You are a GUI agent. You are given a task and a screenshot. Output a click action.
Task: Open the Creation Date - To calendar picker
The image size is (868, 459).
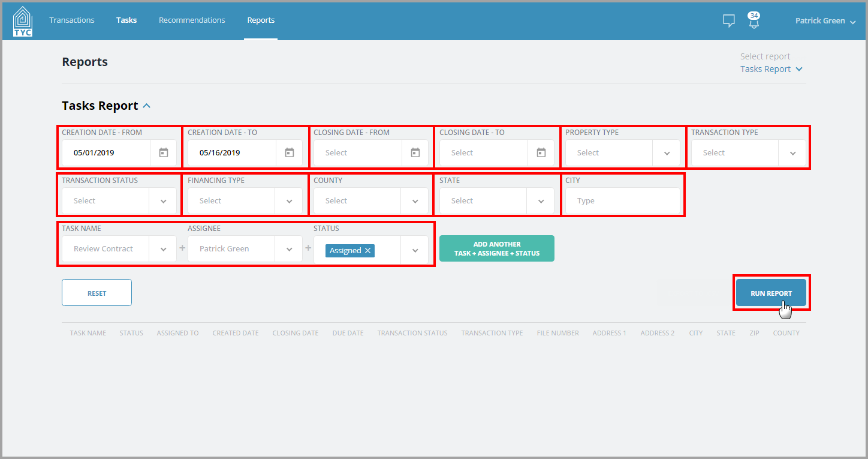(289, 152)
